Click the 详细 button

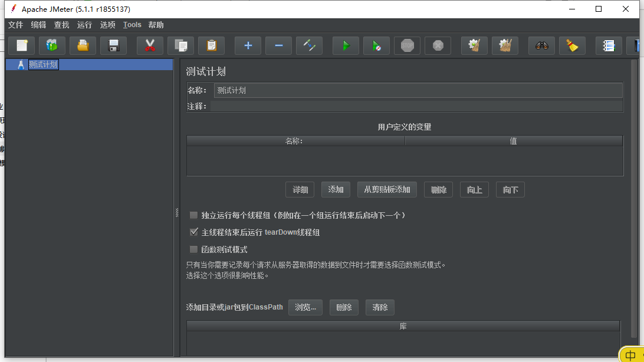coord(300,190)
